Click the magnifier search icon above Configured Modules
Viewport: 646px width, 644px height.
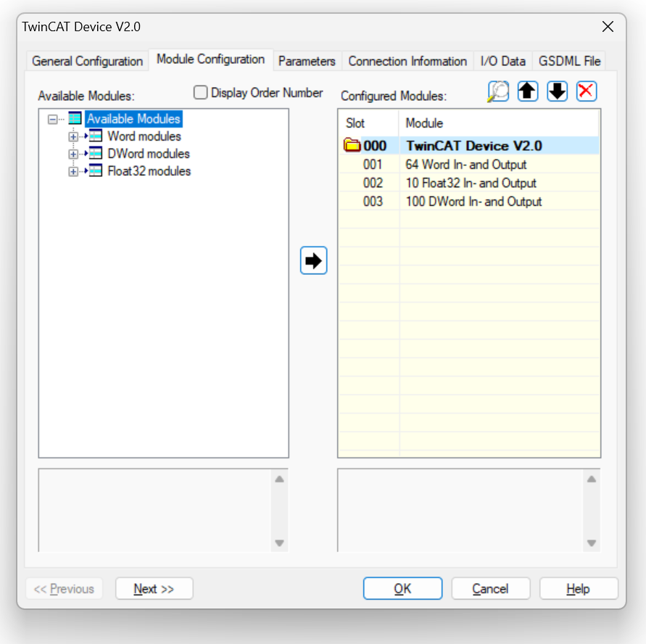point(499,91)
